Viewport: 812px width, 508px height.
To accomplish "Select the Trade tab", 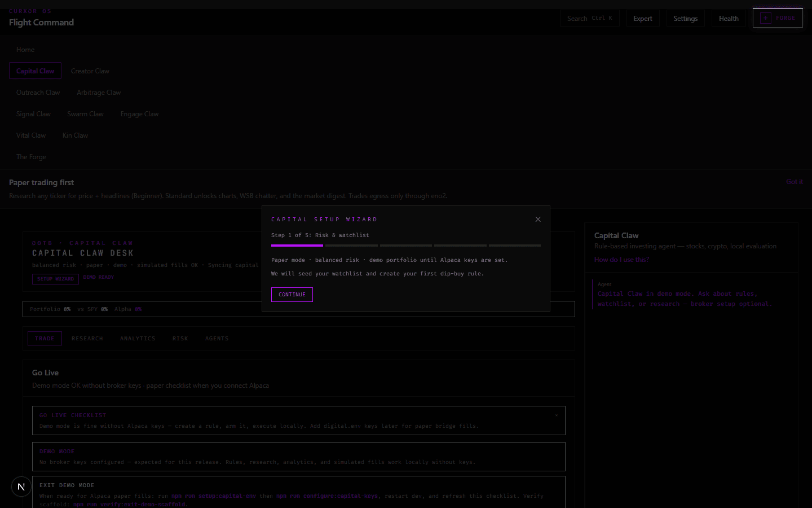I will point(45,339).
